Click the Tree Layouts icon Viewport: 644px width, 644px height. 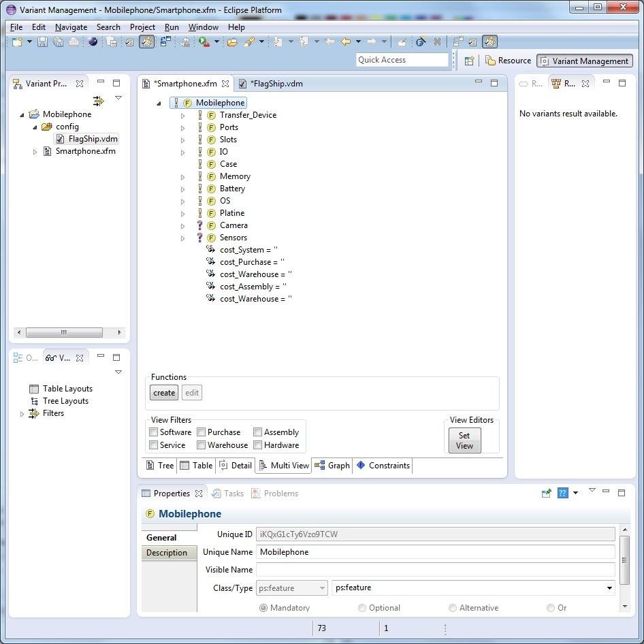[x=34, y=401]
